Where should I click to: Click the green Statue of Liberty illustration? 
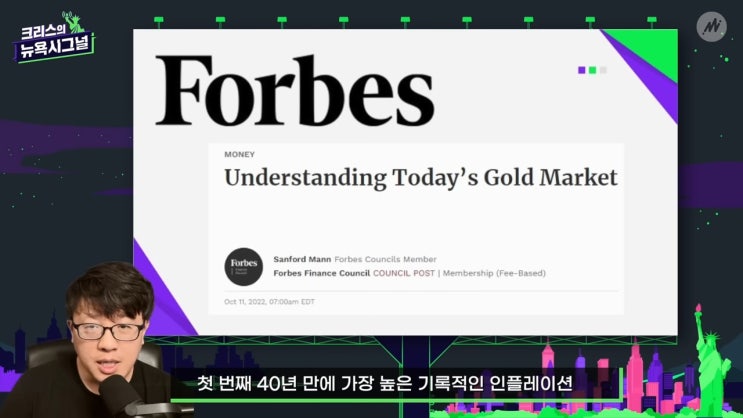[711, 360]
